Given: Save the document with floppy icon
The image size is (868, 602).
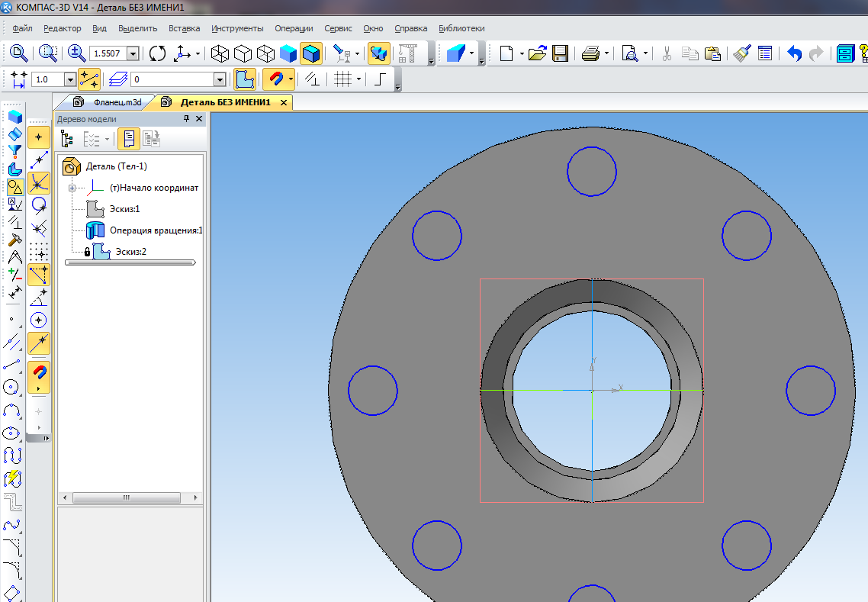Looking at the screenshot, I should [x=560, y=53].
